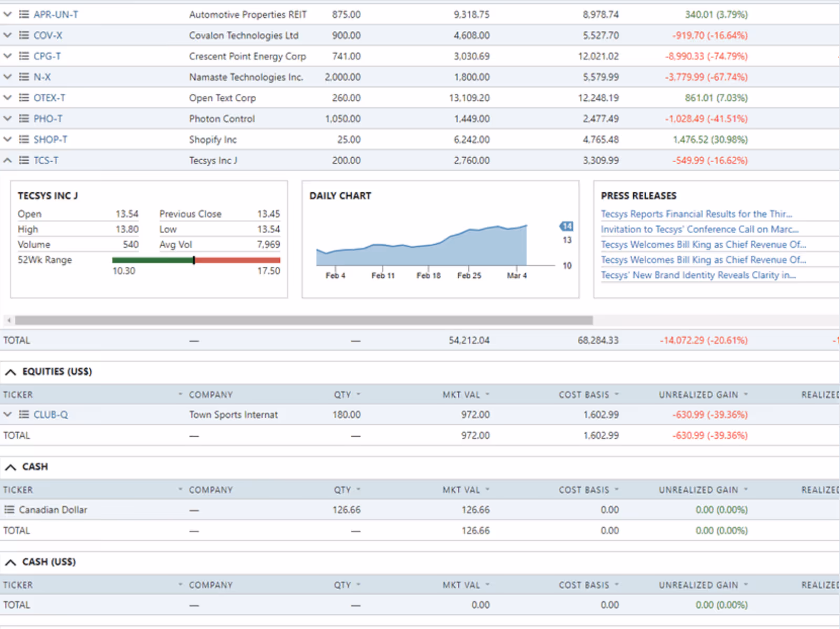The width and height of the screenshot is (840, 629).
Task: Open UNREALIZED GAIN dropdown in Equities (US$)
Action: pos(745,394)
